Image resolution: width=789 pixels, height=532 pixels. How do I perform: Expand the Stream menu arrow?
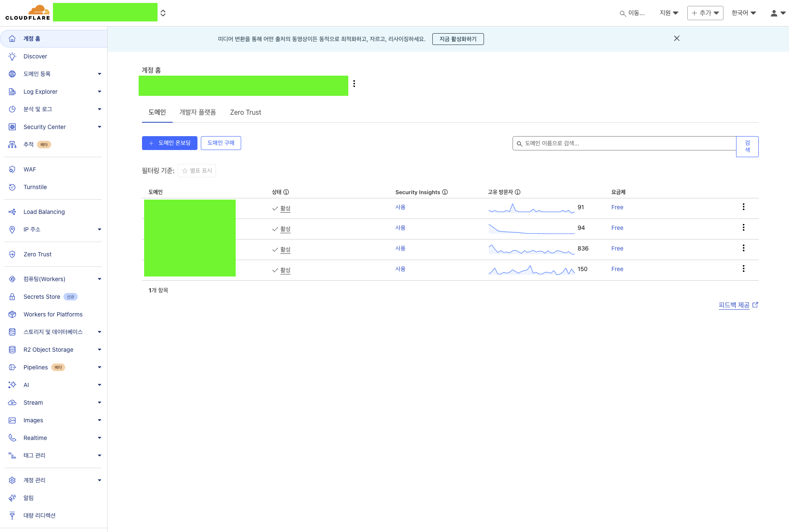pos(100,403)
